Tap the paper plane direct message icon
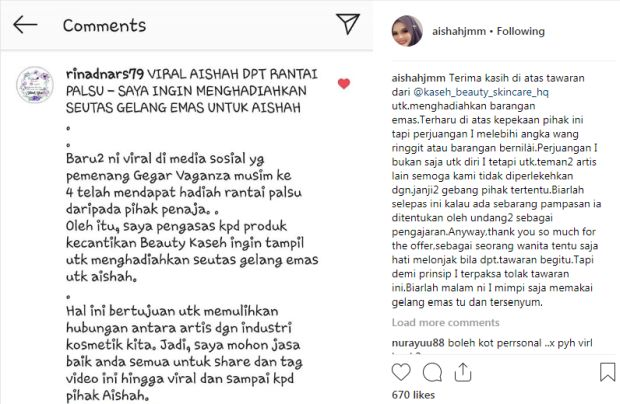The image size is (620, 404). [348, 24]
